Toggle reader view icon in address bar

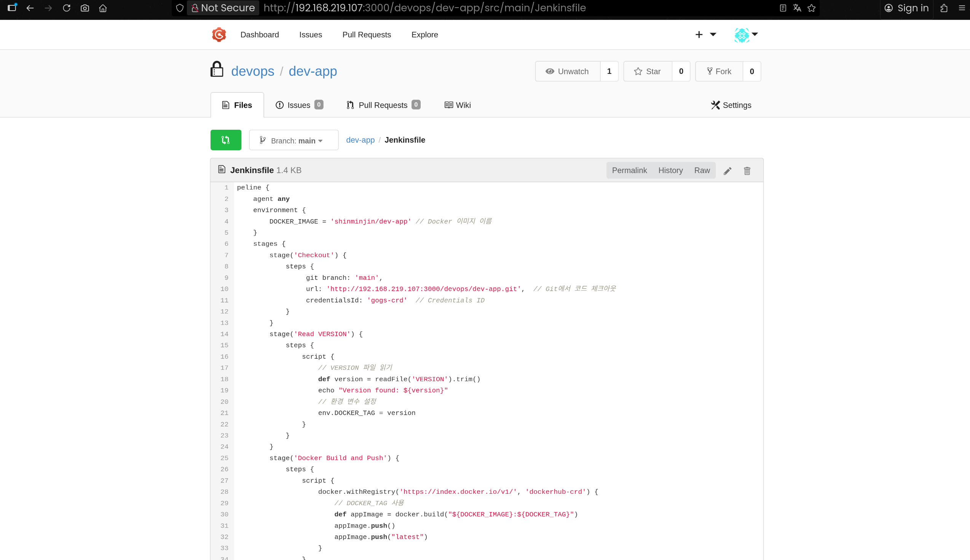(x=783, y=8)
